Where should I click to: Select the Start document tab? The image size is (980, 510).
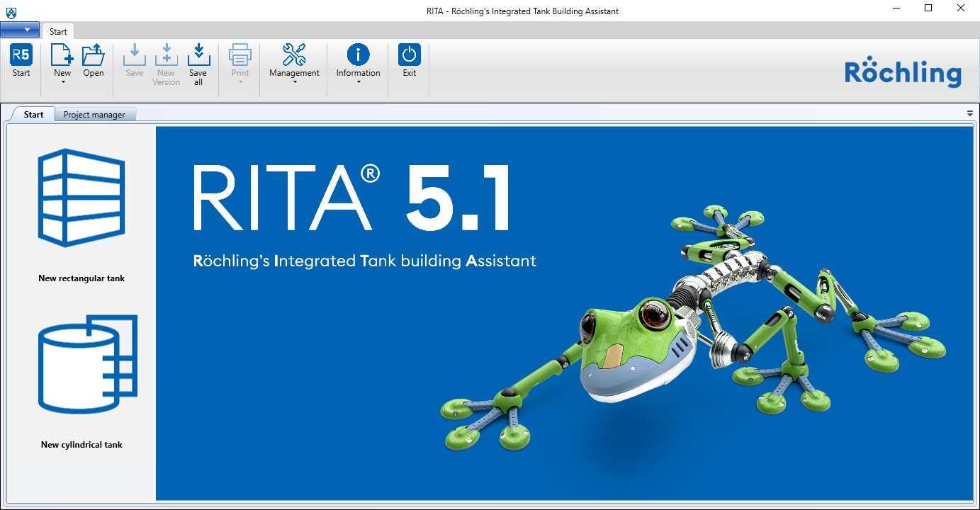[x=33, y=115]
